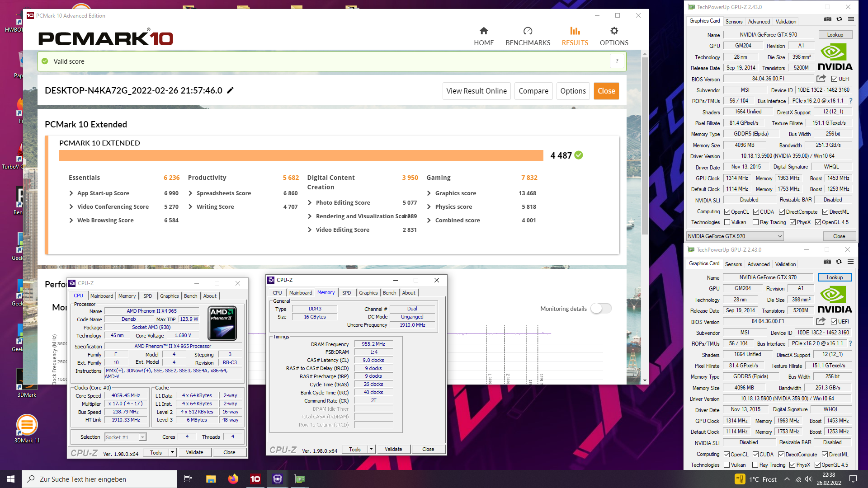Viewport: 868px width, 488px height.
Task: Switch to SPD tab in CPU-Z Memory window
Action: pos(346,293)
